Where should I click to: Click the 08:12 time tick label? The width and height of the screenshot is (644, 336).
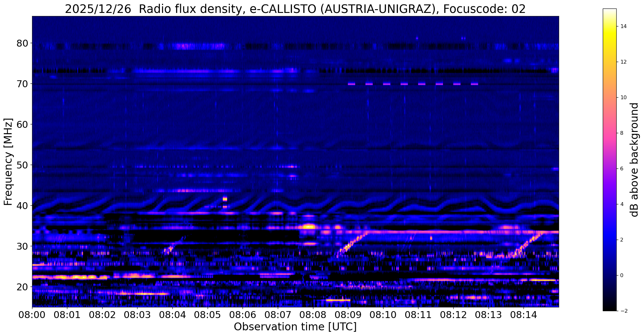pyautogui.click(x=453, y=314)
